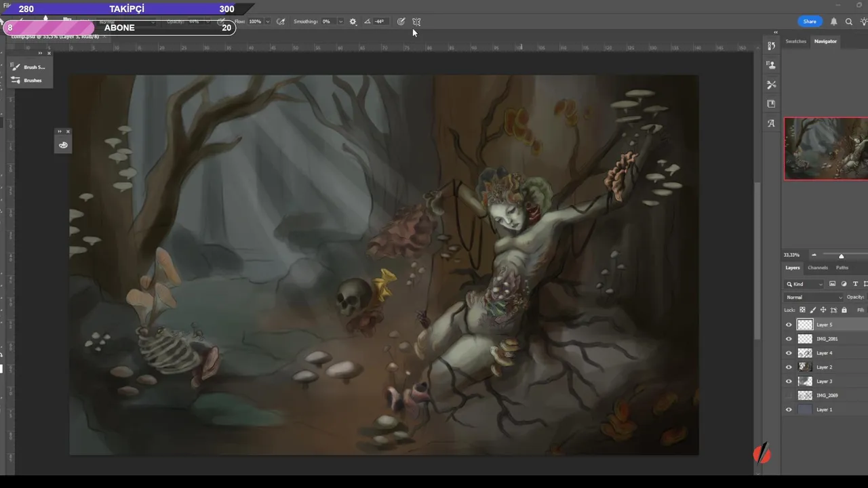Select Layer 5 thumbnail
The height and width of the screenshot is (488, 868).
805,325
